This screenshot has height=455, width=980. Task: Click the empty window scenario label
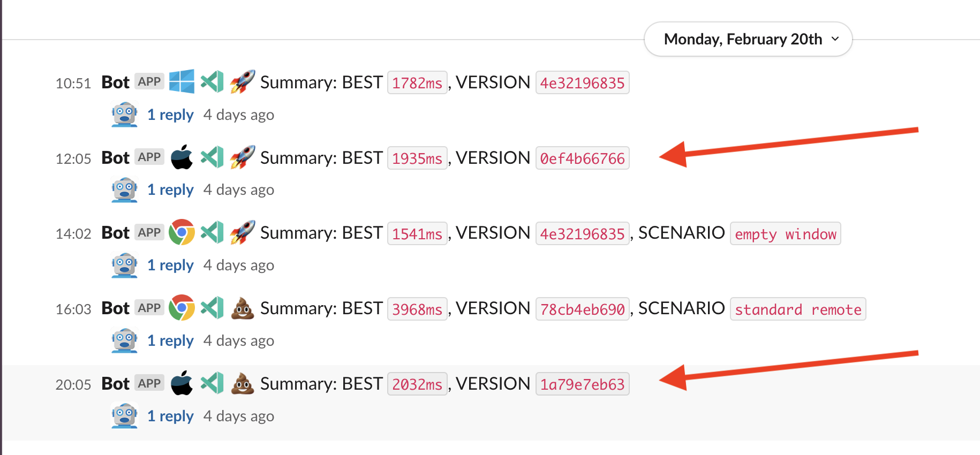pyautogui.click(x=785, y=233)
